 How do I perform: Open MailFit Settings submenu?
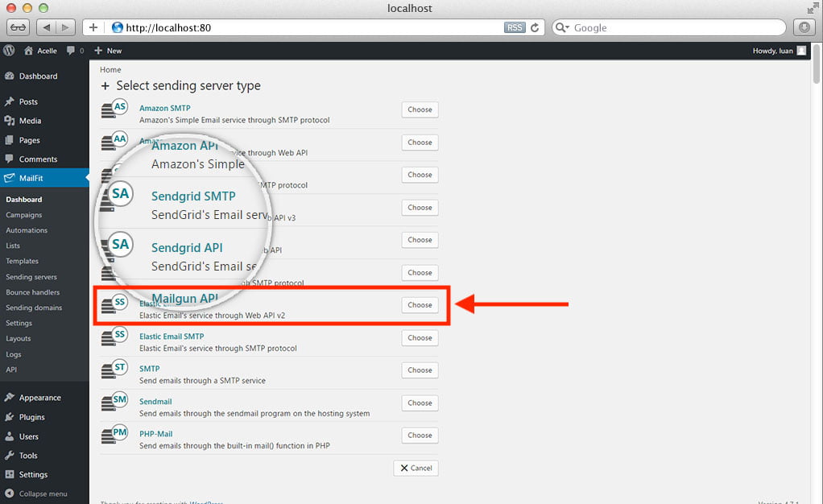pyautogui.click(x=19, y=323)
